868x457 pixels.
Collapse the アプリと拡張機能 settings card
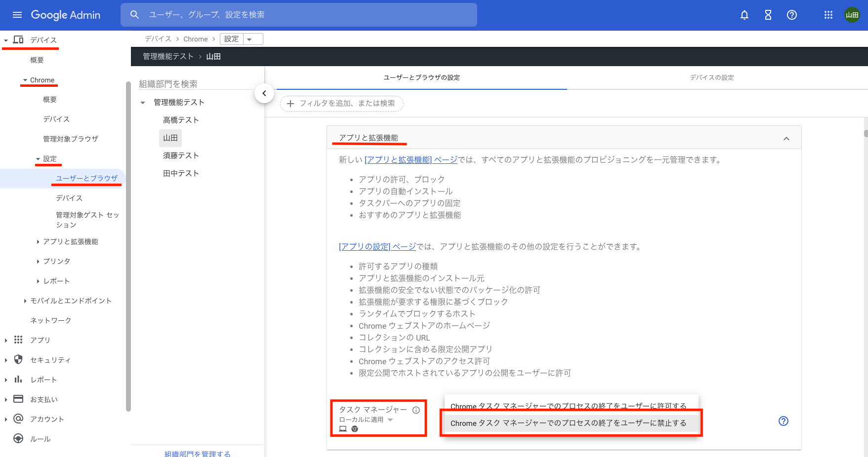[786, 139]
